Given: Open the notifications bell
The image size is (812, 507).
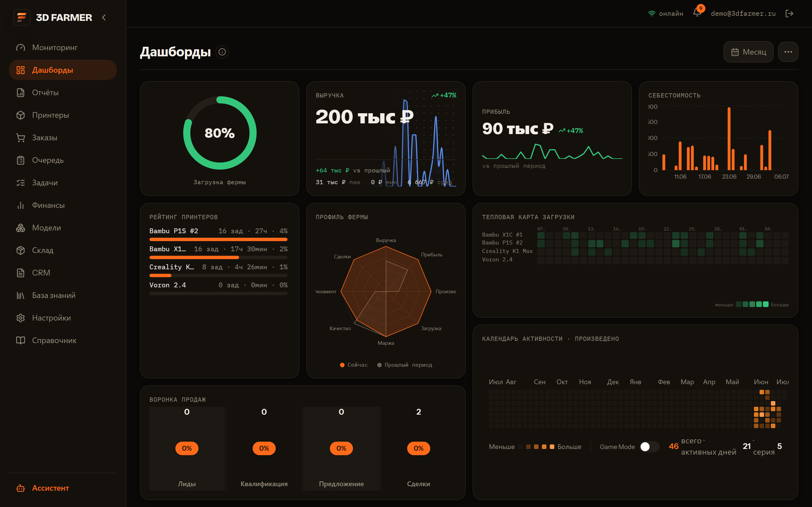Looking at the screenshot, I should tap(697, 13).
